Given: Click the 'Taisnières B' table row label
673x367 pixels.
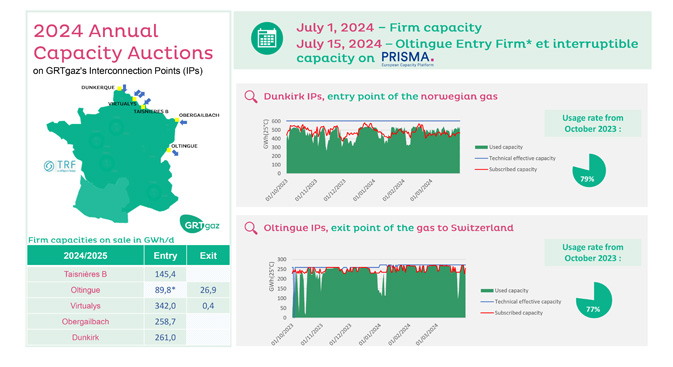Looking at the screenshot, I should tap(85, 274).
